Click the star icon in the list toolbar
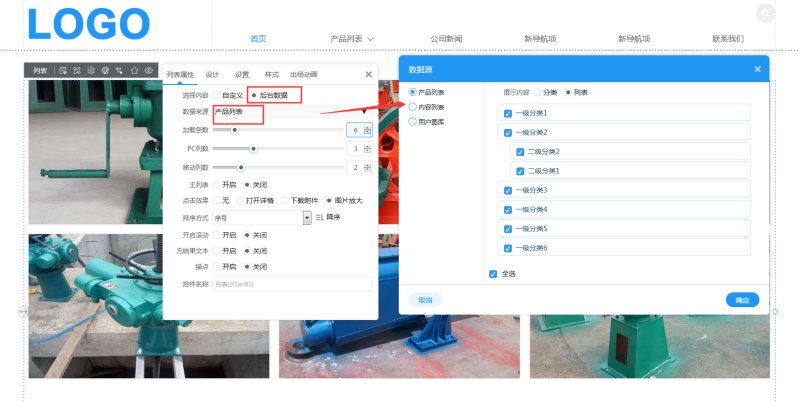The width and height of the screenshot is (800, 401). click(134, 71)
